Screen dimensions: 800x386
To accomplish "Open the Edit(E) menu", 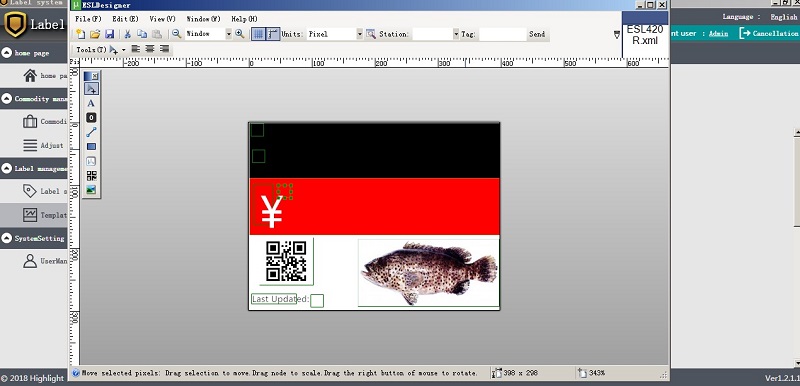I will click(x=126, y=19).
